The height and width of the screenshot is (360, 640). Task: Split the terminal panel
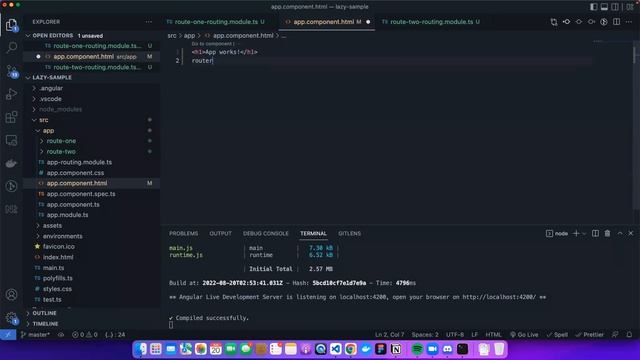(596, 233)
